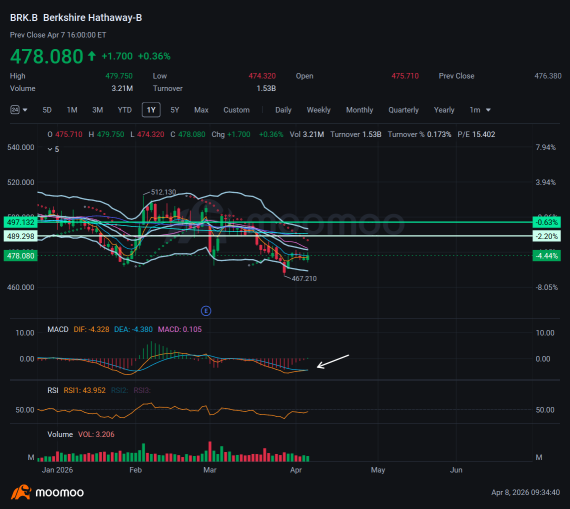Select the 1Y range button

coord(151,110)
